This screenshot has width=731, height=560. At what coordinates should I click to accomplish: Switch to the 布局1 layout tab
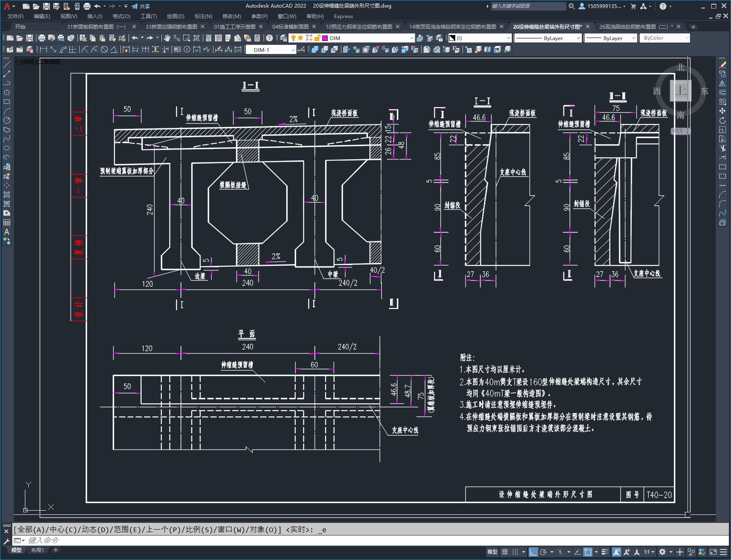[x=38, y=550]
